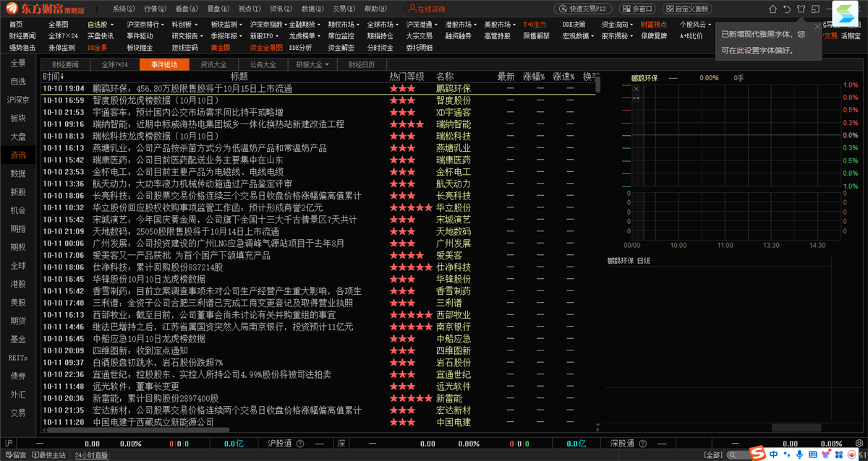Open the home icon in the title bar
Screen dimensions: 868x461
(772, 9)
